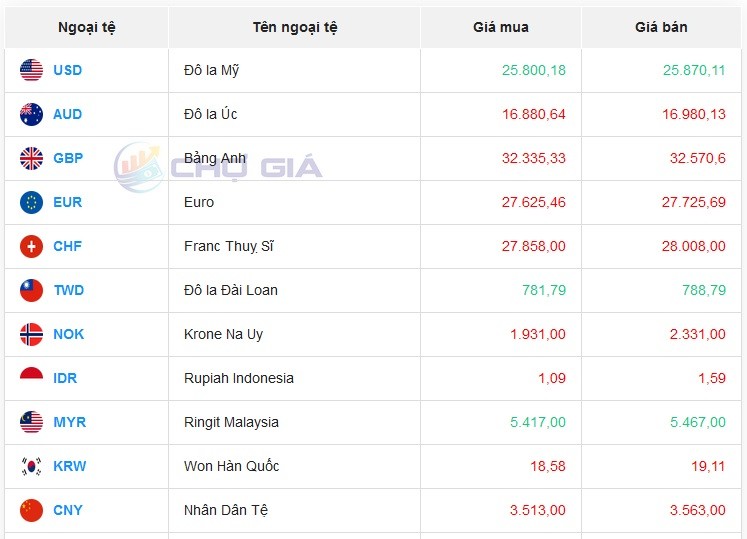Click the United Kingdom flag icon

(31, 158)
